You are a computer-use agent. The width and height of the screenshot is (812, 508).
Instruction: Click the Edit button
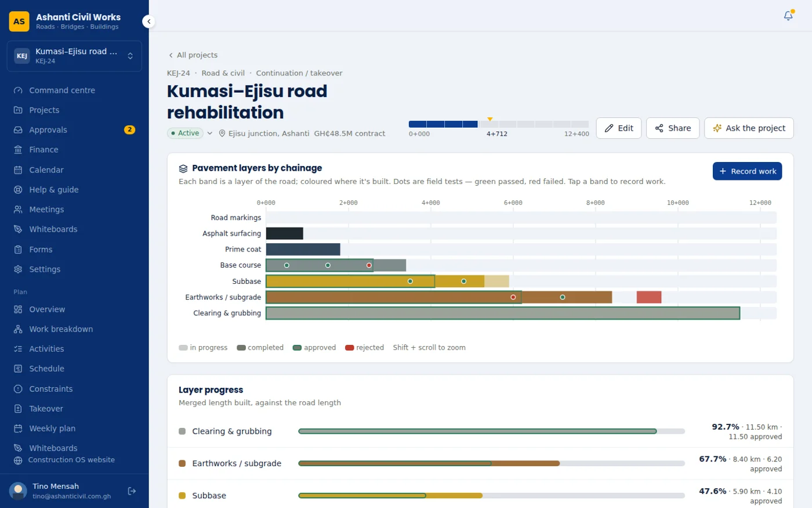pyautogui.click(x=619, y=128)
